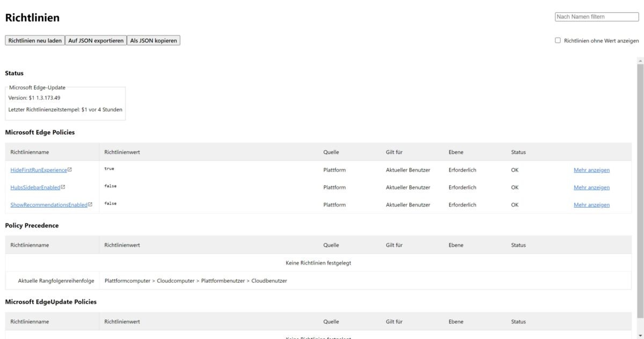This screenshot has width=644, height=339.
Task: Click the 'false' value of ShowRecommendationsEnabled
Action: (x=111, y=204)
